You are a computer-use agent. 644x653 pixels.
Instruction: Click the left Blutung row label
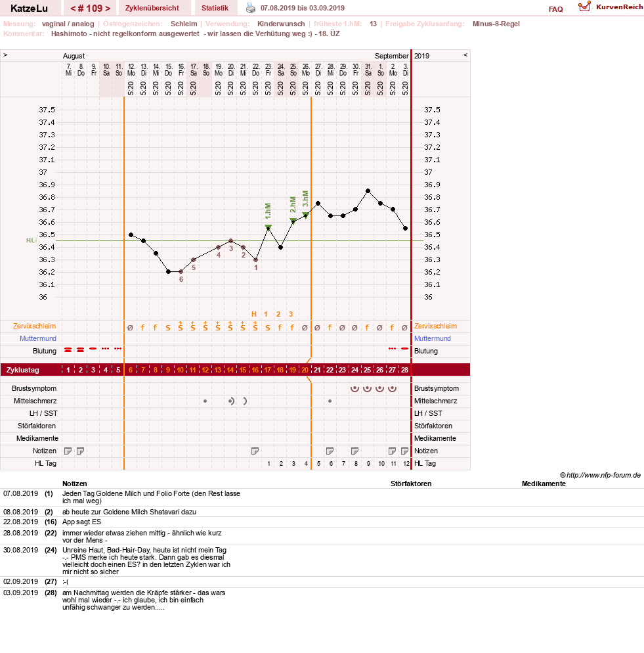45,351
